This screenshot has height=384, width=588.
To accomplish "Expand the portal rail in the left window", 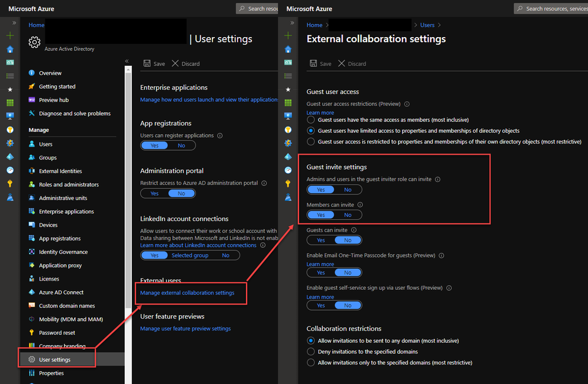I will (x=14, y=23).
